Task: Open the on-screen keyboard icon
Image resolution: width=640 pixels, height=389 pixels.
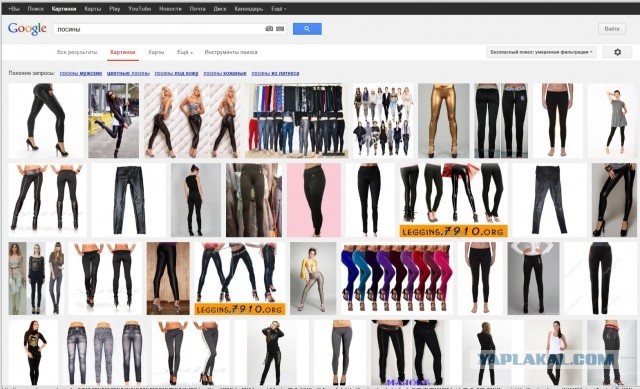Action: pyautogui.click(x=280, y=29)
